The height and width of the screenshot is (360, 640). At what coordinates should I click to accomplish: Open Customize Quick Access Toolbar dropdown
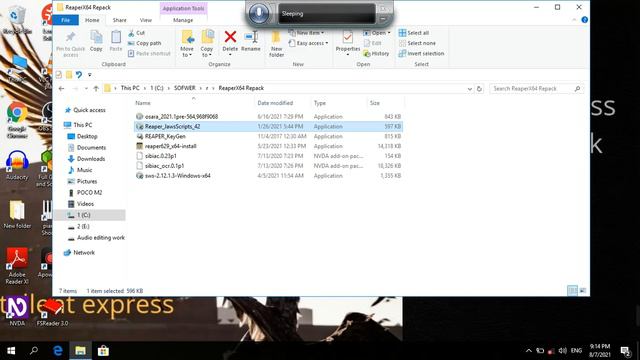click(x=89, y=75)
